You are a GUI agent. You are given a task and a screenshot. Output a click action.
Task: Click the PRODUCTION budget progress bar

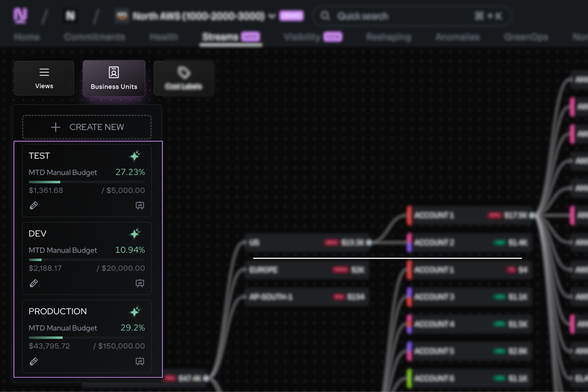pyautogui.click(x=87, y=337)
